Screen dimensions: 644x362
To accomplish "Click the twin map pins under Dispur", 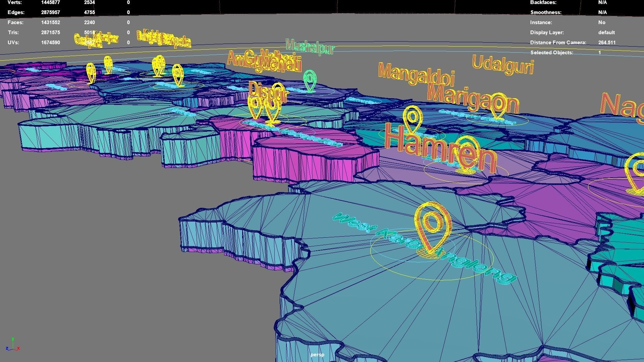I will tap(264, 108).
